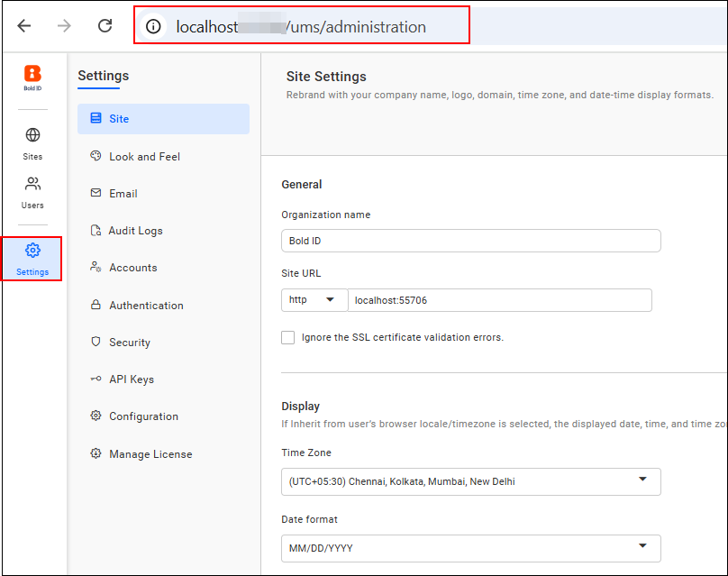The width and height of the screenshot is (728, 576).
Task: Open Users from the left rail
Action: point(32,193)
